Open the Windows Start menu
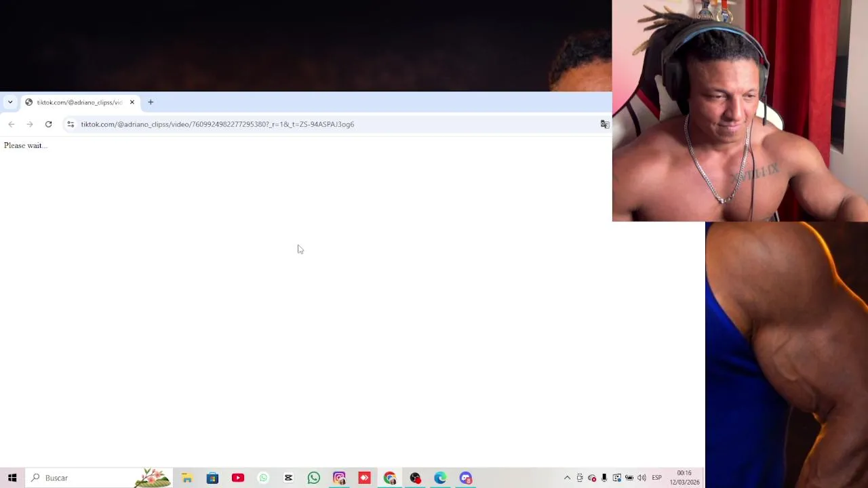The height and width of the screenshot is (488, 868). tap(12, 478)
